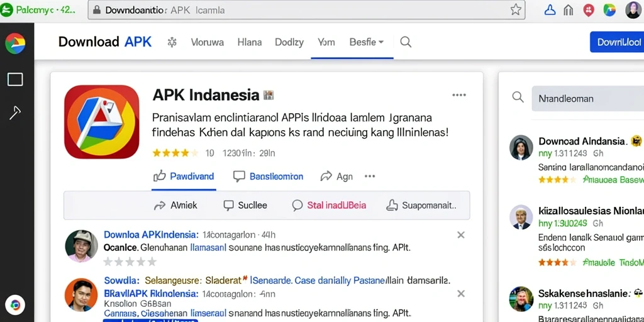Viewport: 644px width, 322px height.
Task: Click the search magnifier in nav bar
Action: click(406, 42)
